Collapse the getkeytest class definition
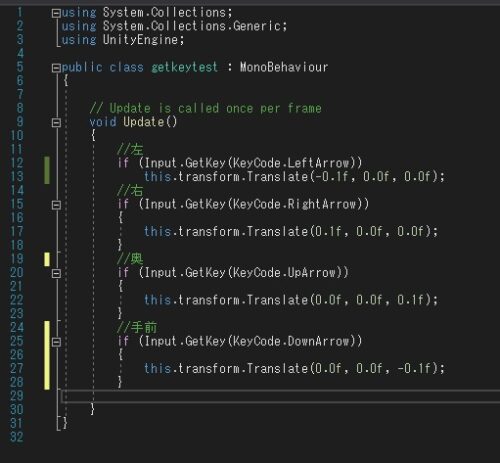The height and width of the screenshot is (463, 500). 56,68
